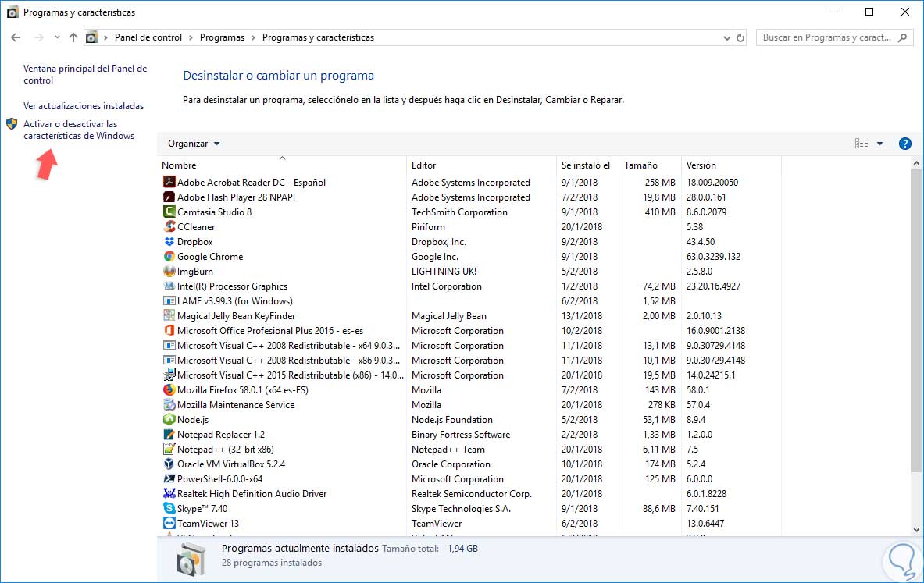
Task: Open the Organizar dropdown menu
Action: click(193, 144)
